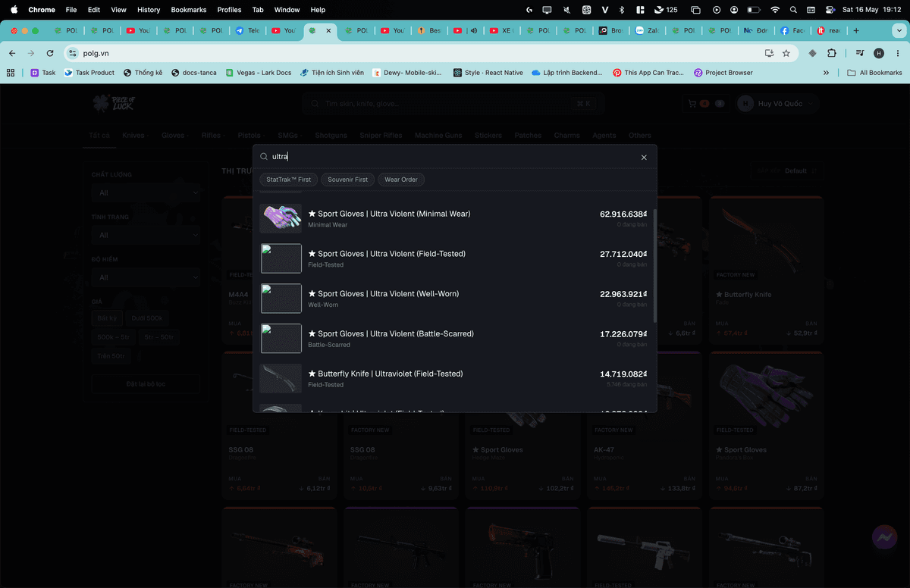Open macOS Wi-Fi status icon

click(774, 10)
